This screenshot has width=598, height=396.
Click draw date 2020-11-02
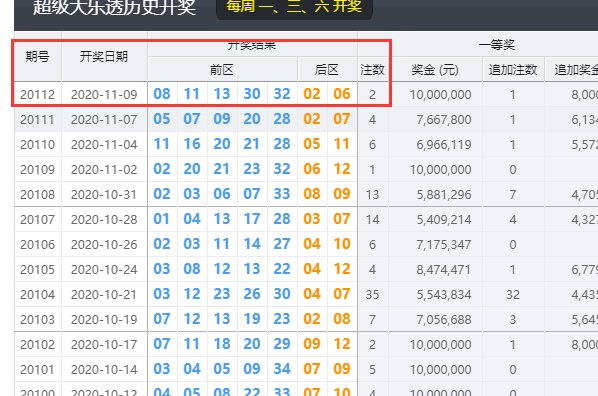click(x=104, y=169)
